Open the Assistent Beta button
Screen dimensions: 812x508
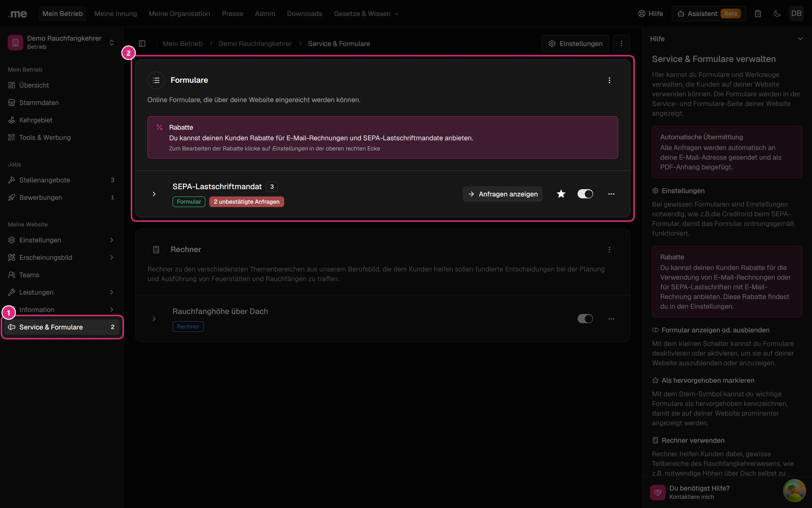point(709,14)
